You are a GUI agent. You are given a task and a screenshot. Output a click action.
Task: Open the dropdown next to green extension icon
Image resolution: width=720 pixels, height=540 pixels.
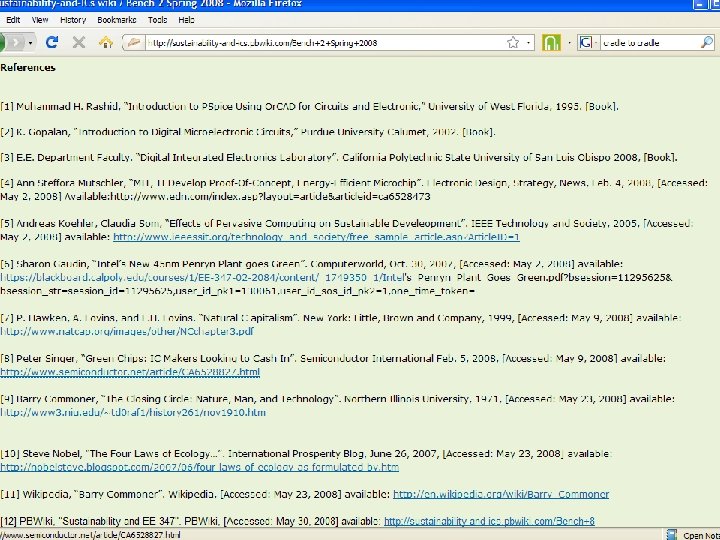569,43
